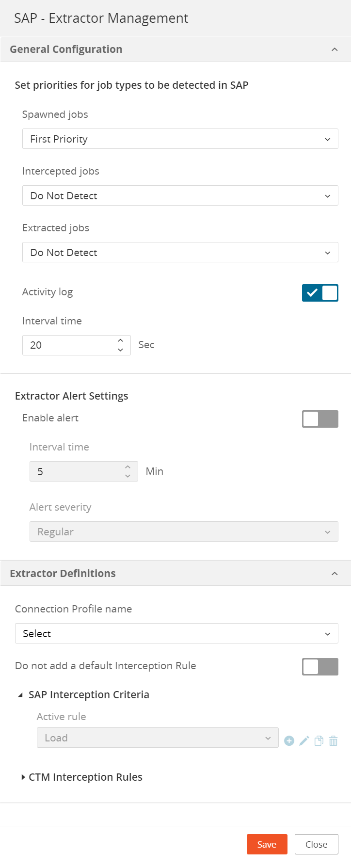This screenshot has width=351, height=868.
Task: Open the Intercepted jobs dropdown
Action: tap(180, 195)
